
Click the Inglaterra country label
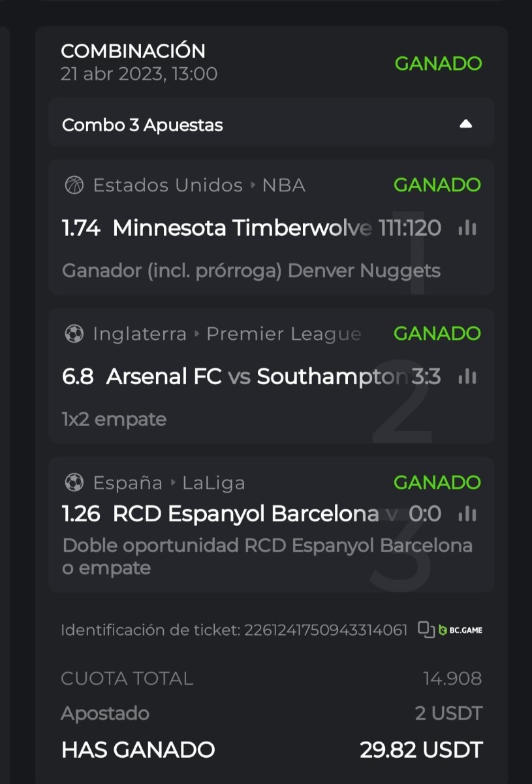140,335
